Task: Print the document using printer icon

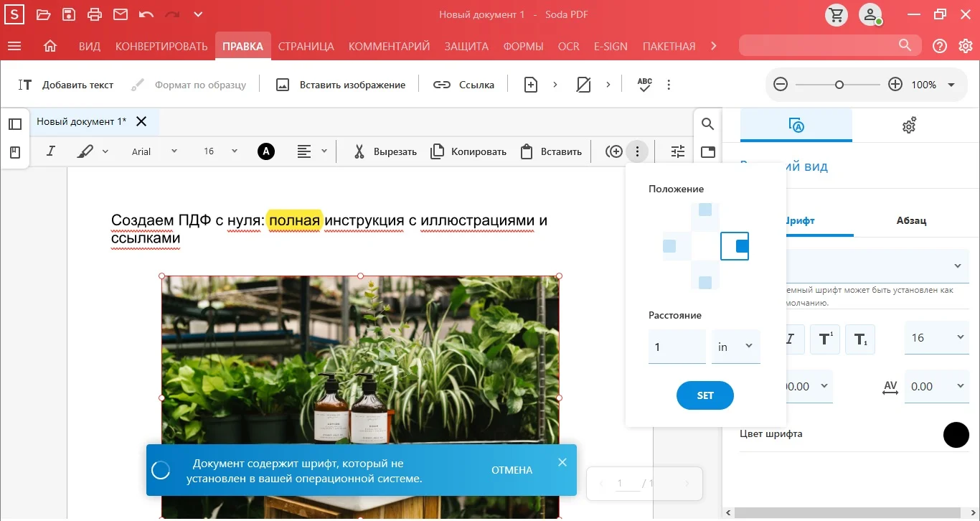Action: [95, 14]
